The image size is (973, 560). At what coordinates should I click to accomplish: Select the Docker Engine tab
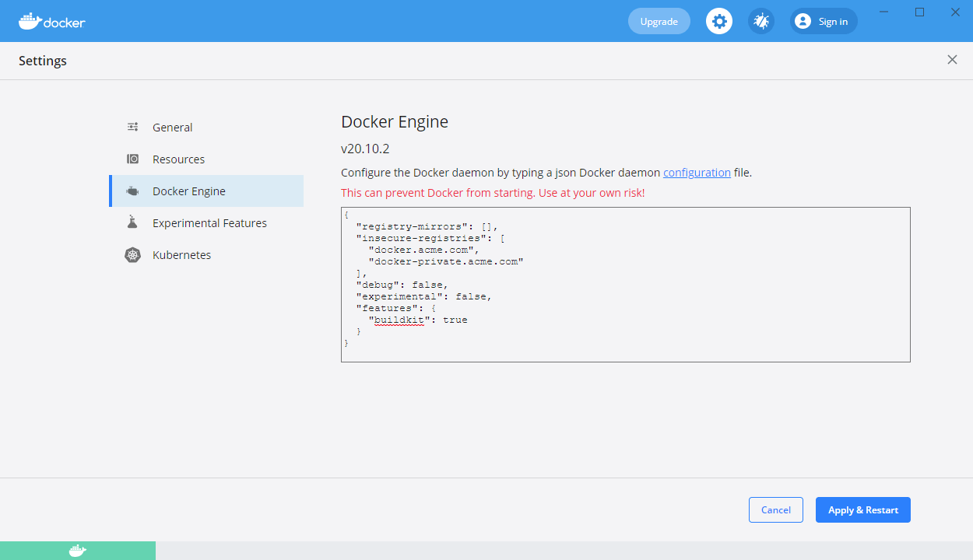[x=206, y=191]
